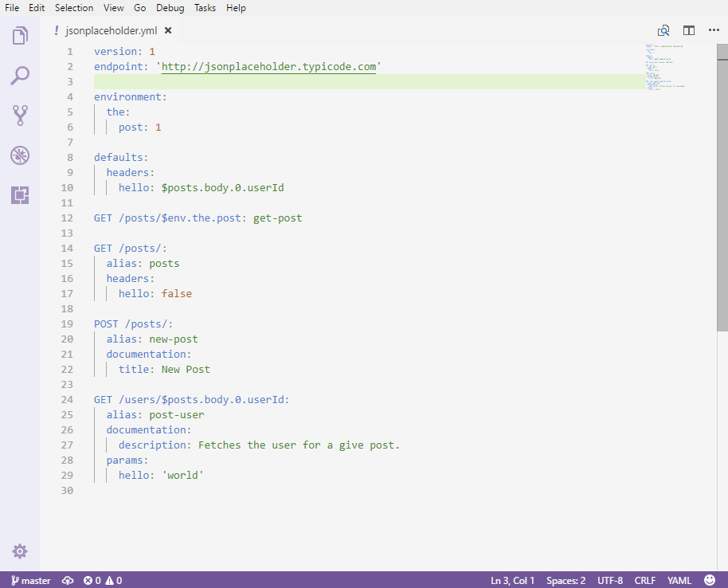Click the vertical scrollbar thumb
Image resolution: width=728 pixels, height=588 pixels.
coord(722,187)
